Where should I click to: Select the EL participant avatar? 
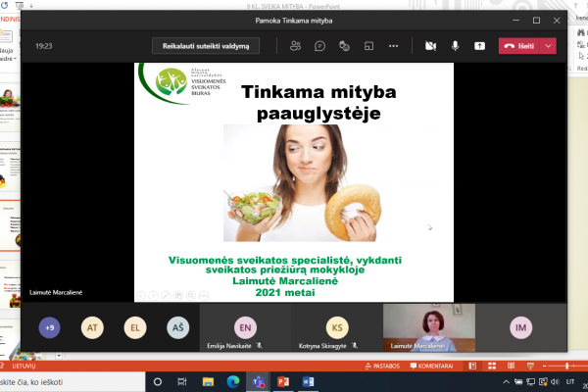pyautogui.click(x=135, y=327)
